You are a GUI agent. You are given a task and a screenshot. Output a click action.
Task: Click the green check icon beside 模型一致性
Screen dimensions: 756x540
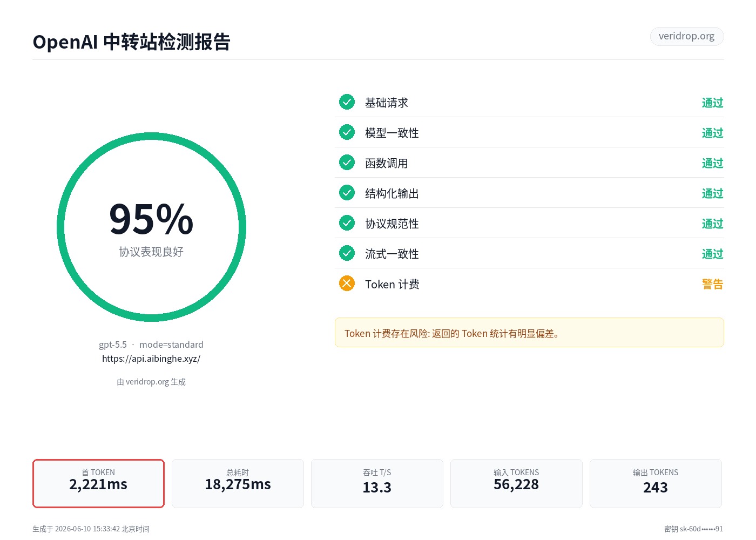(347, 132)
